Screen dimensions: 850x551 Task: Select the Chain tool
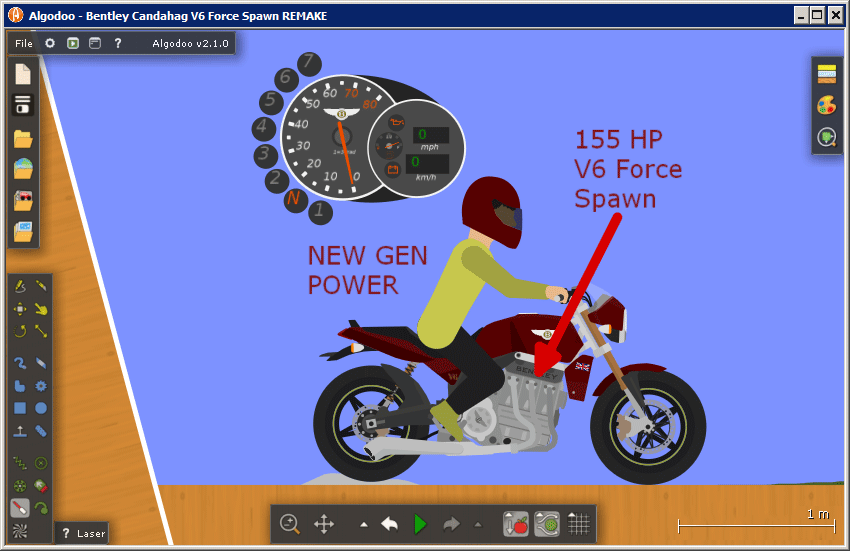point(41,431)
